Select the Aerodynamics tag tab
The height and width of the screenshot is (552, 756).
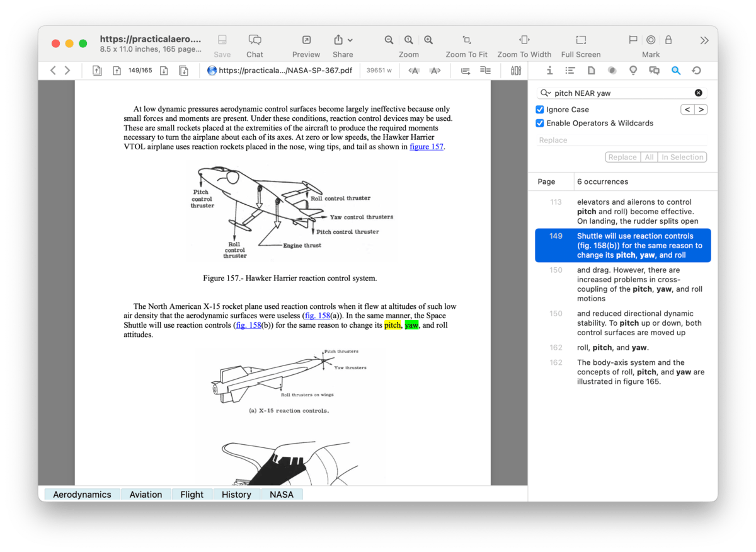[82, 495]
